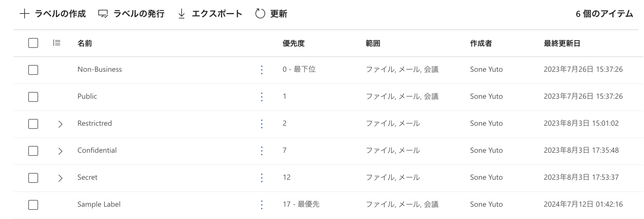Viewport: 644px width, 219px height.
Task: Click the ラベルの発行 publish icon
Action: pyautogui.click(x=103, y=14)
